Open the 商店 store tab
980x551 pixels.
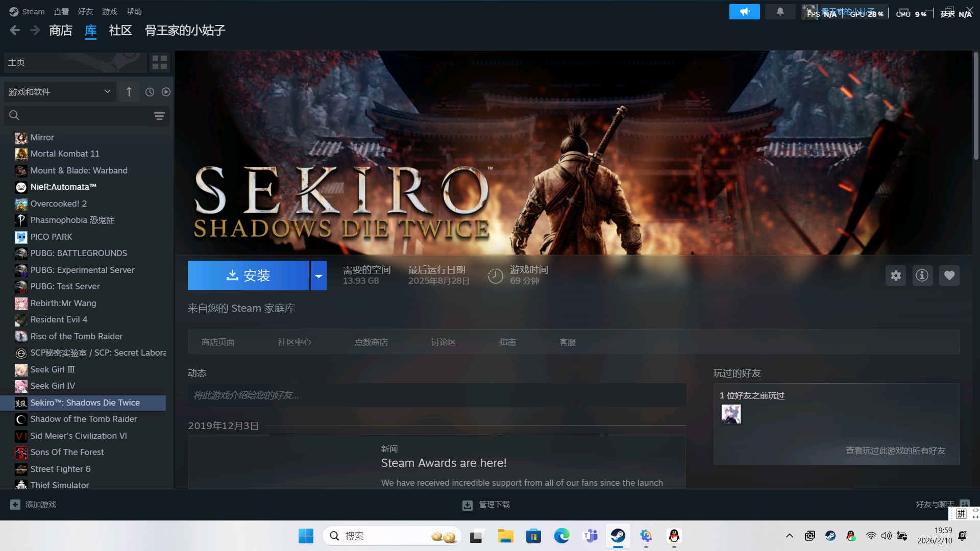[61, 31]
